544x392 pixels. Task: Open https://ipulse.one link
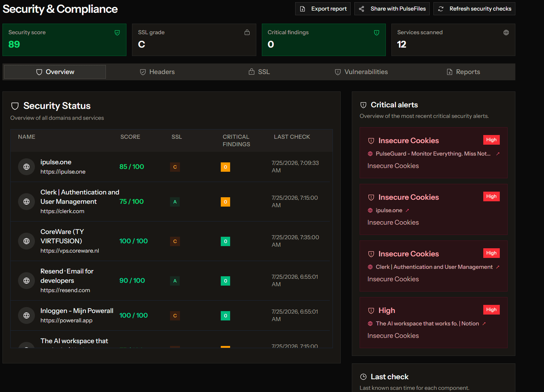[x=63, y=172]
